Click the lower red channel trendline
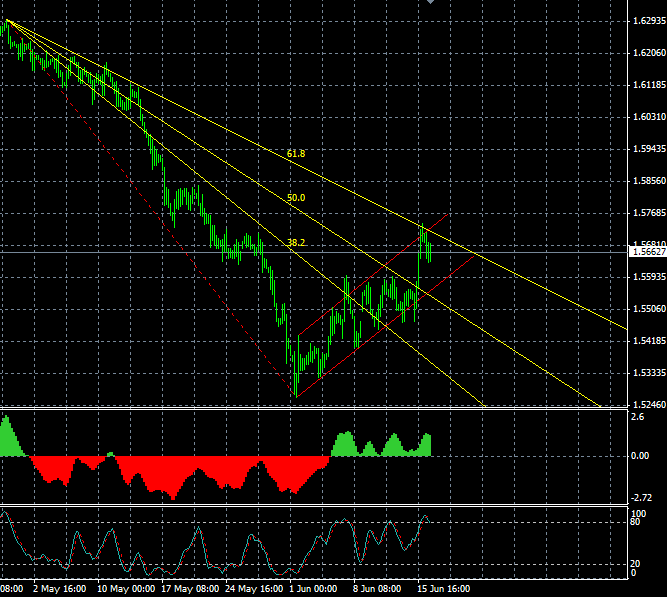Image resolution: width=667 pixels, height=597 pixels. (x=385, y=326)
